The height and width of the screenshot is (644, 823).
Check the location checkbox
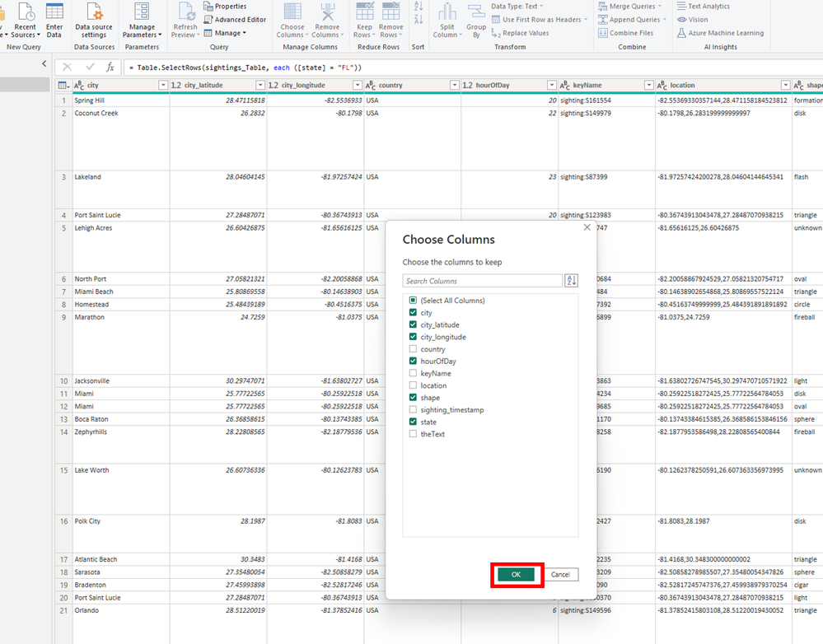click(x=413, y=385)
